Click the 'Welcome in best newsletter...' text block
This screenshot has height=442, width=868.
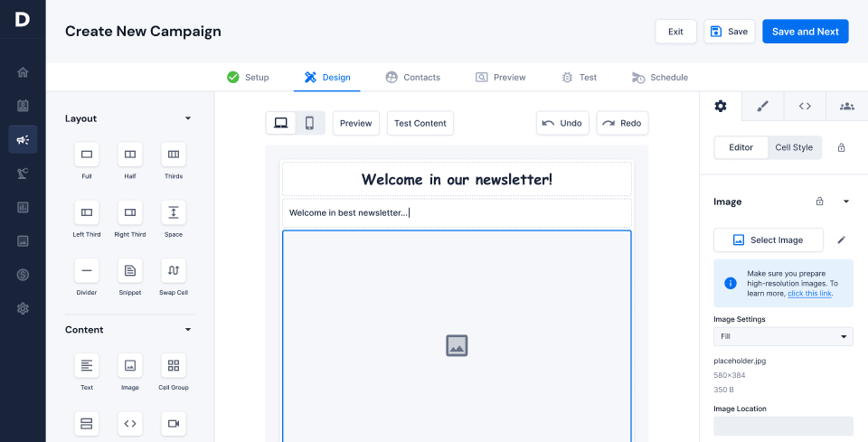click(457, 213)
